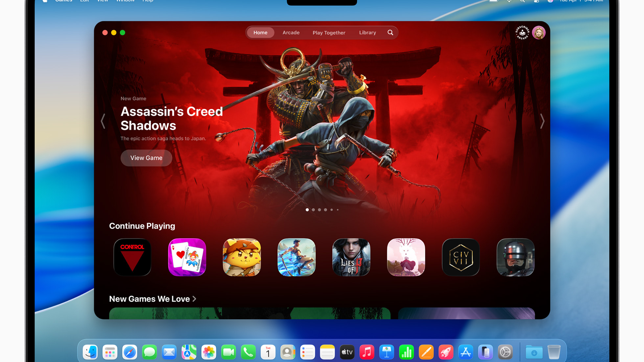The image size is (644, 362).
Task: Open the white antlered wolf game
Action: coord(406,257)
